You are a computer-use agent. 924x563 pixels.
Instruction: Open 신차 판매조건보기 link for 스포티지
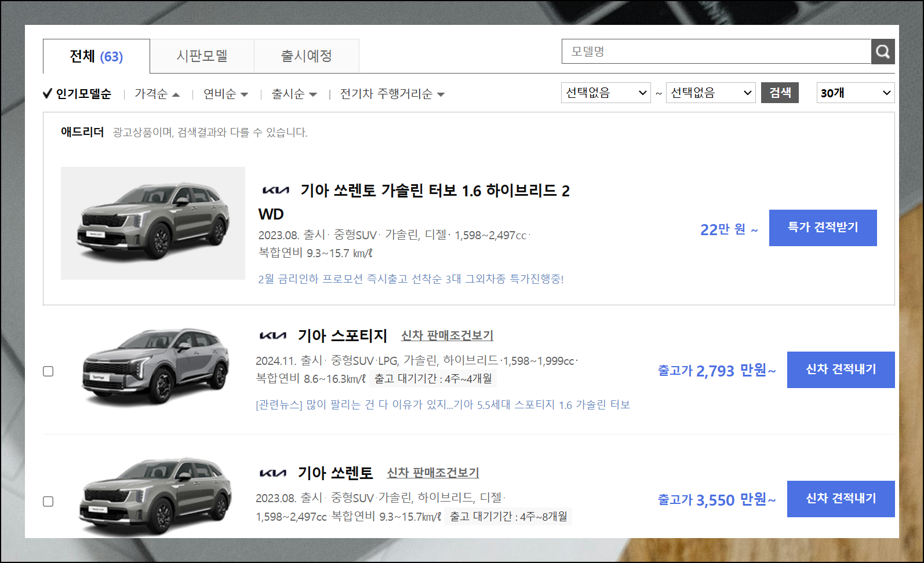(447, 335)
